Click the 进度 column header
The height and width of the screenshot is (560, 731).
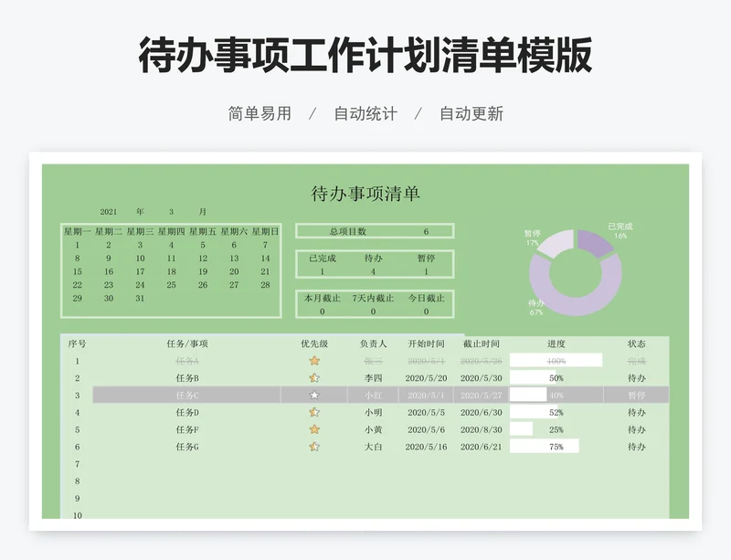tap(556, 343)
